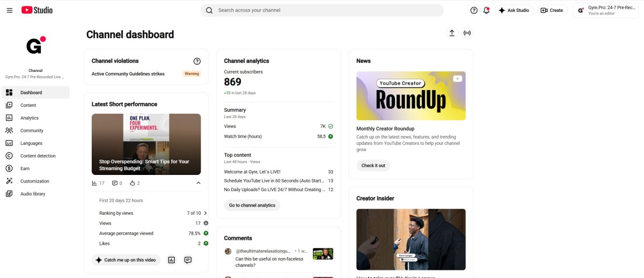Open the hamburger navigation menu
The image size is (644, 278).
tap(10, 10)
